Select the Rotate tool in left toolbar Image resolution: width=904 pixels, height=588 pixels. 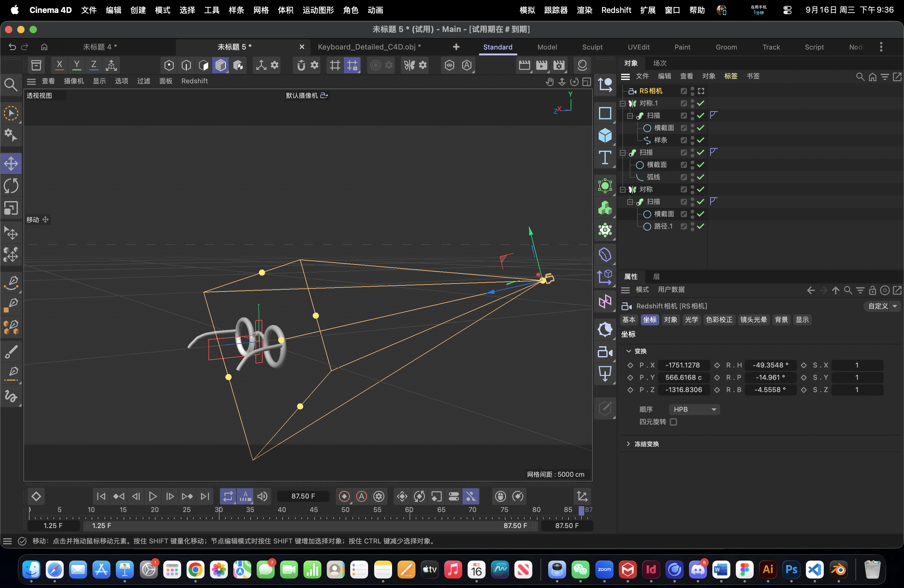11,186
